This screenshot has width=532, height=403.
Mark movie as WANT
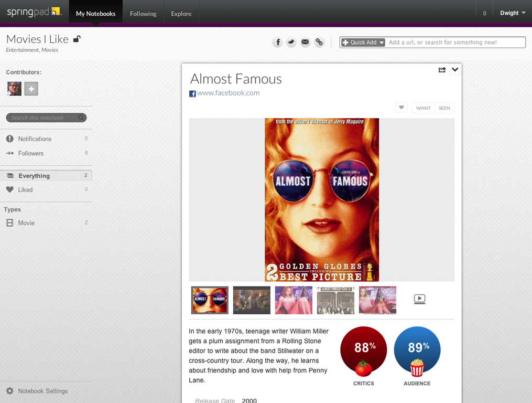424,108
